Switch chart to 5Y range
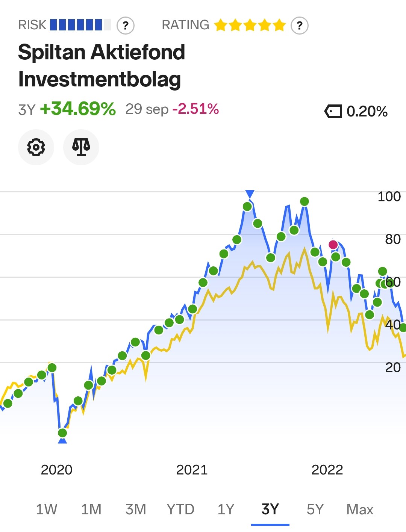The width and height of the screenshot is (406, 532). (x=315, y=509)
